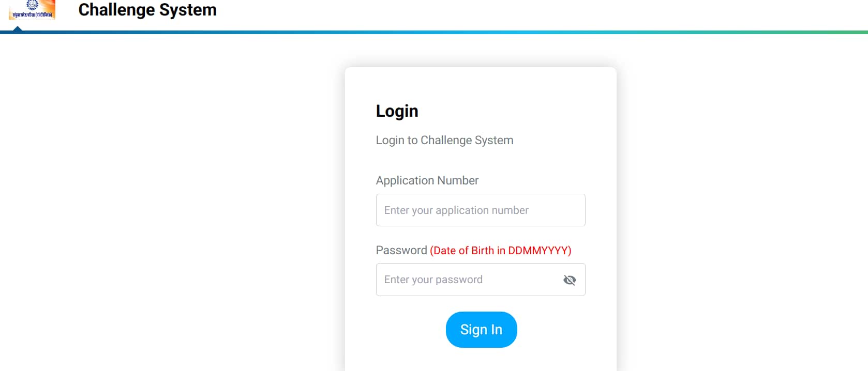
Task: Click the Sign In button
Action: click(x=481, y=330)
